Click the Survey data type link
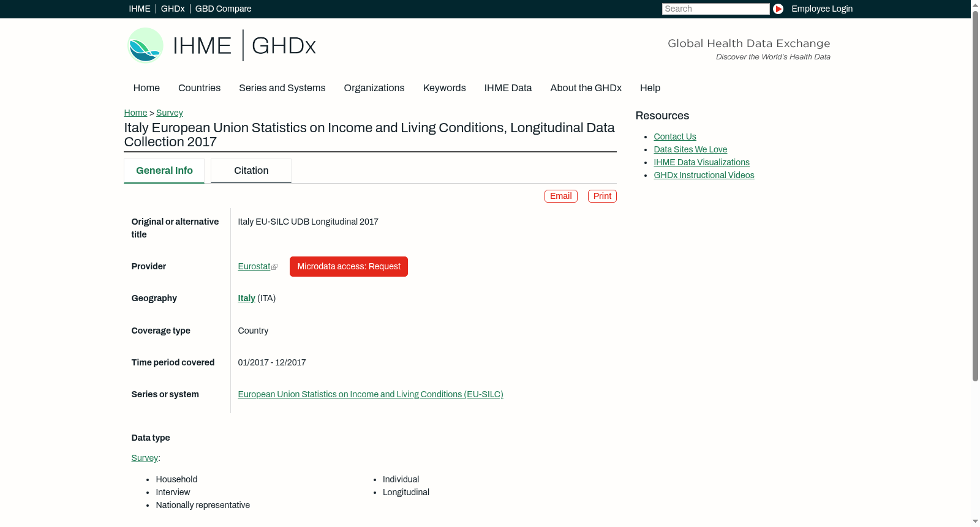 [x=145, y=458]
